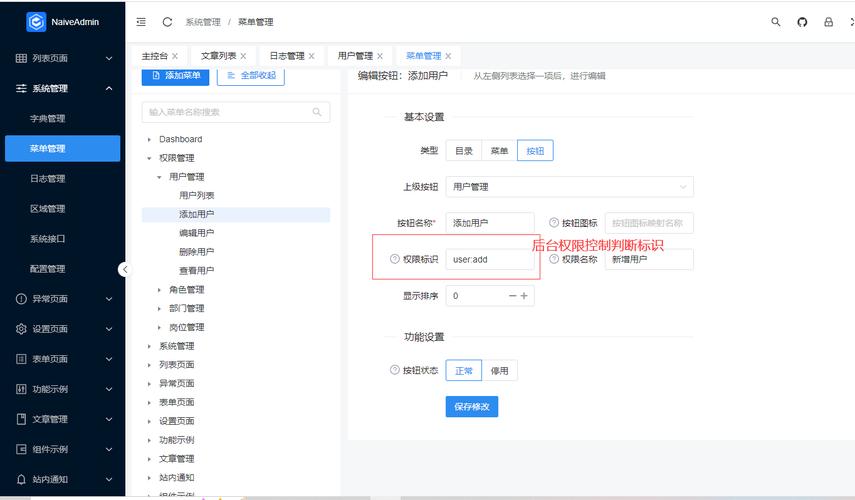
Task: Click the 保存修改 button
Action: [472, 406]
